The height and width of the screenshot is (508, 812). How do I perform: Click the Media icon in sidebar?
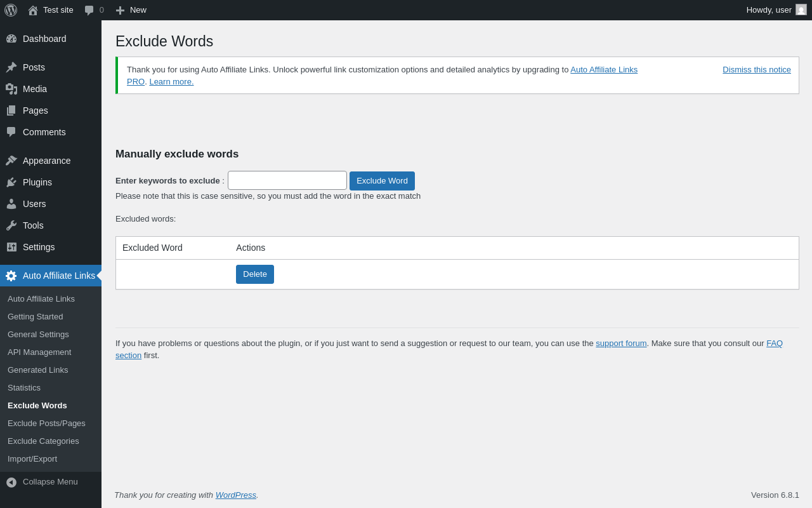coord(11,89)
